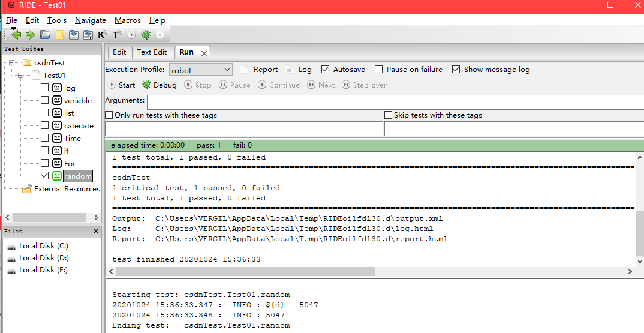Click the Next button in Run tab
644x333 pixels.
point(321,85)
